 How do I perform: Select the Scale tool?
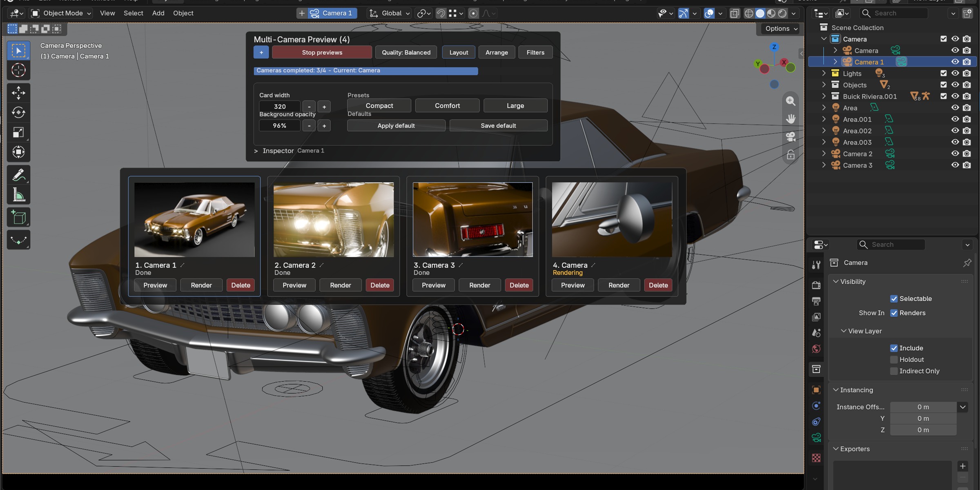pyautogui.click(x=18, y=132)
